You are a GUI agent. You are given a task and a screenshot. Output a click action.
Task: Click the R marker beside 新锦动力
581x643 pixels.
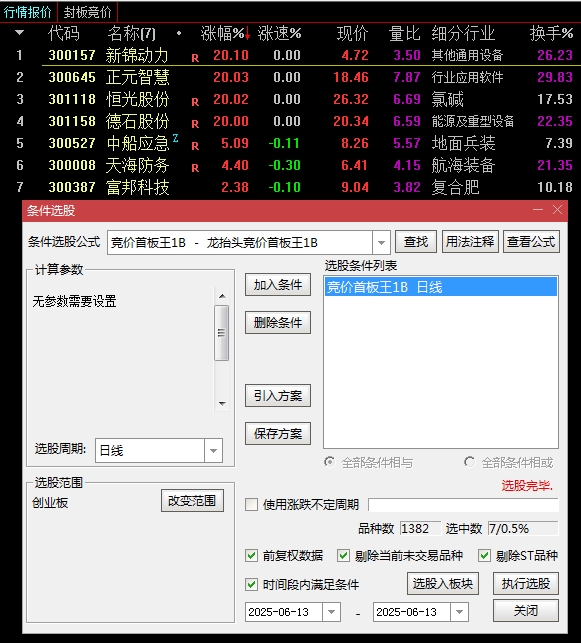pyautogui.click(x=195, y=58)
